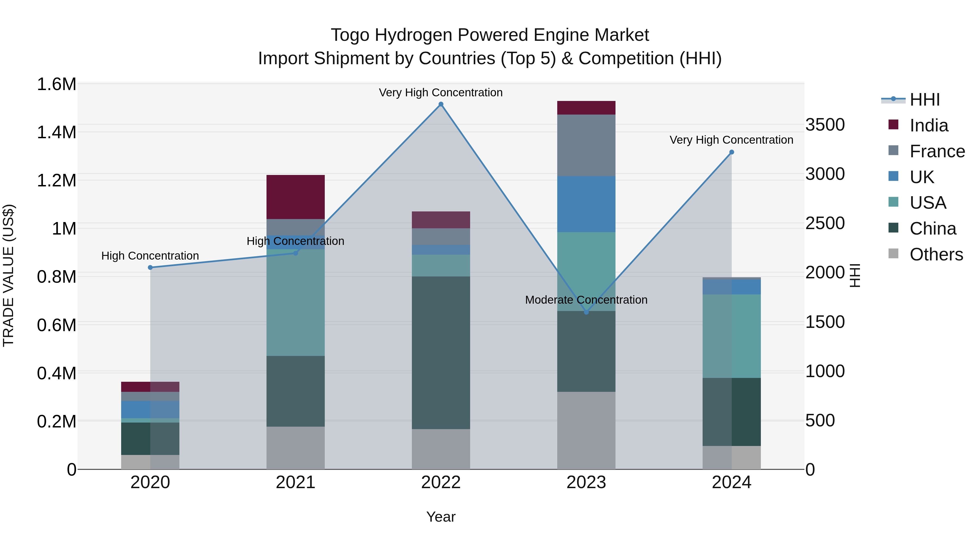Click the UK segment of the 2023 bar
980x551 pixels.
pos(586,204)
